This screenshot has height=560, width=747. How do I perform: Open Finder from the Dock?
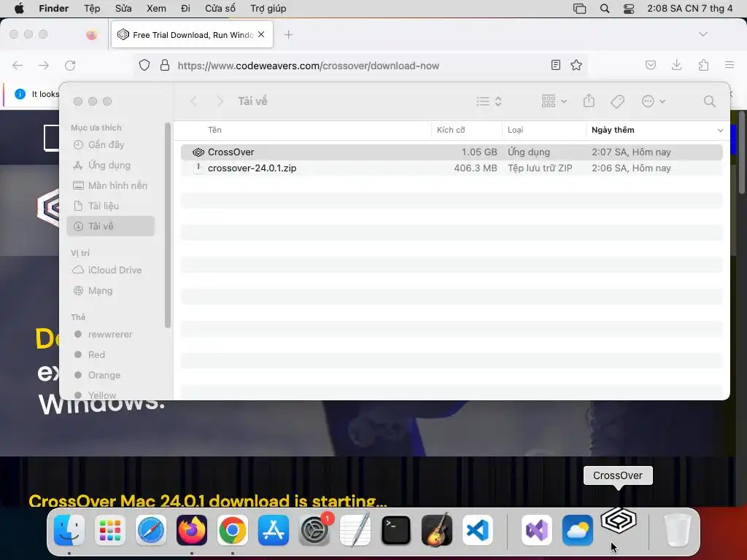tap(69, 530)
